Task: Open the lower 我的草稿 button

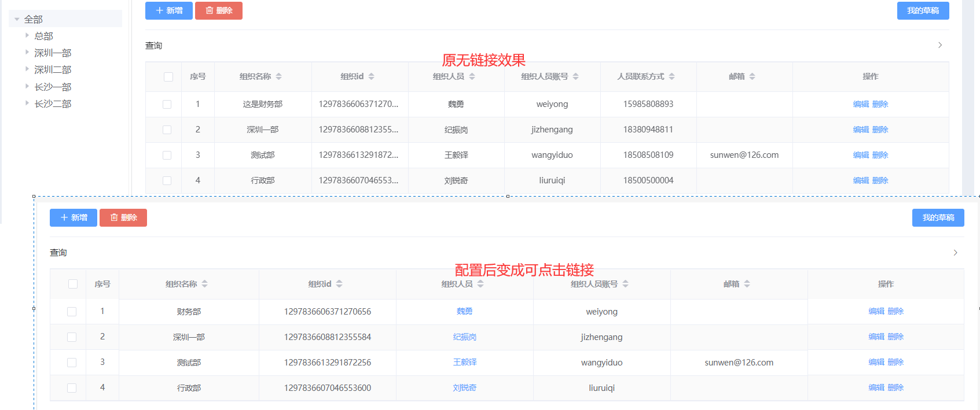Action: (938, 217)
